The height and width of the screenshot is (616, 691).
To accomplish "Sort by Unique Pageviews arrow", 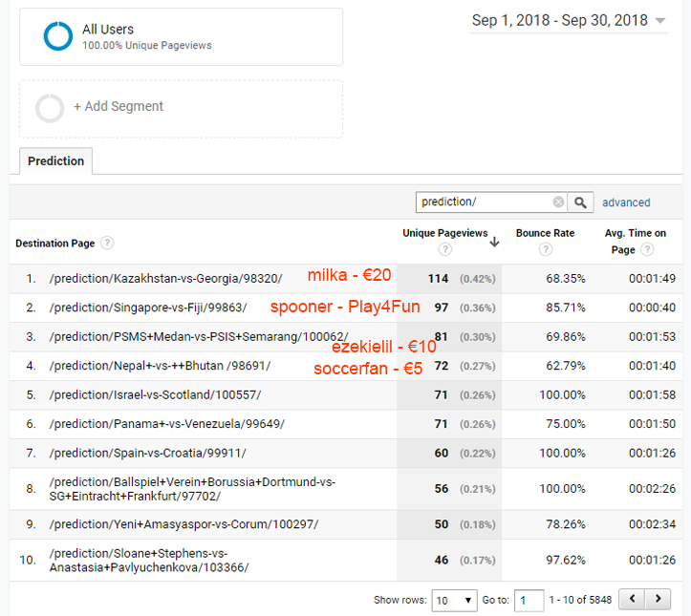I will click(494, 242).
